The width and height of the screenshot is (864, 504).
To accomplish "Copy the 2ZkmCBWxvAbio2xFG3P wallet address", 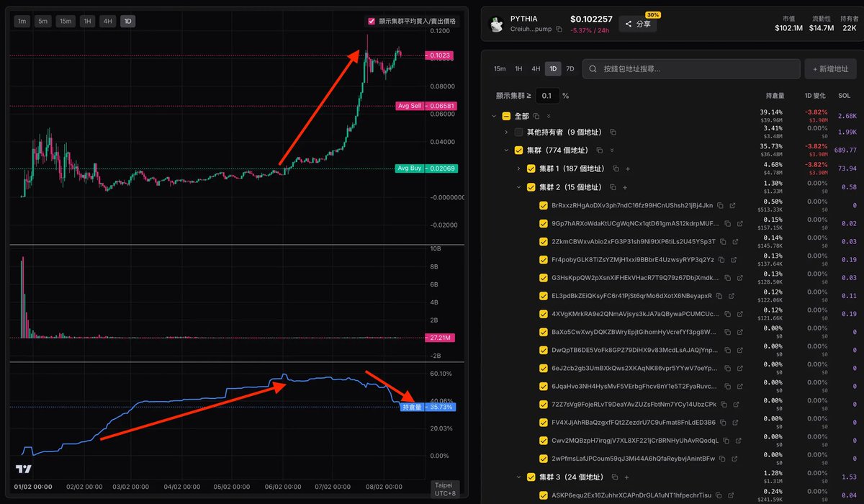I will (x=724, y=241).
